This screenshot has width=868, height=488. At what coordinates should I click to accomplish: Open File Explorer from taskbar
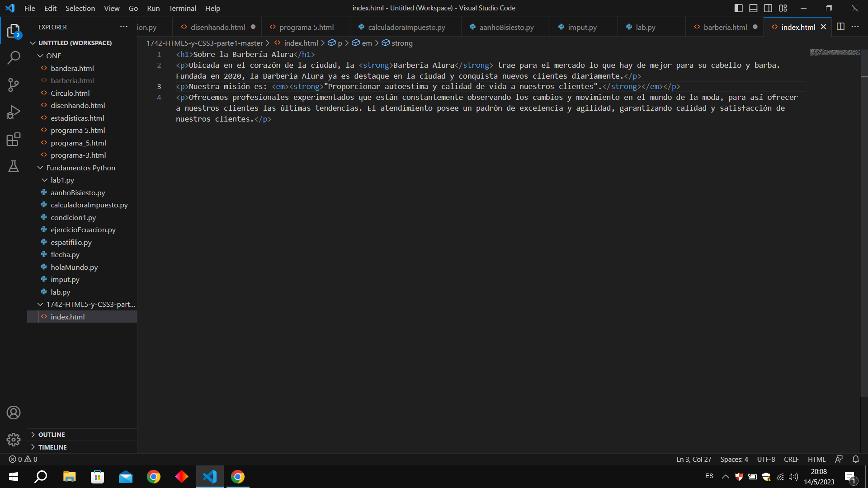(x=69, y=477)
